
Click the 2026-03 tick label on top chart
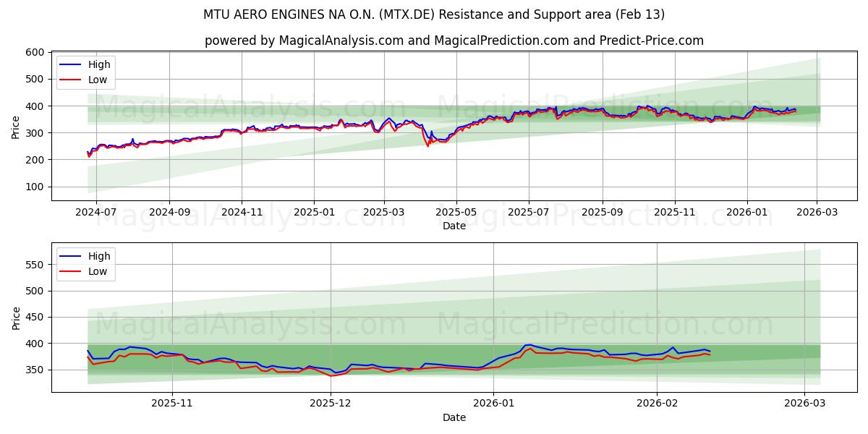[817, 213]
